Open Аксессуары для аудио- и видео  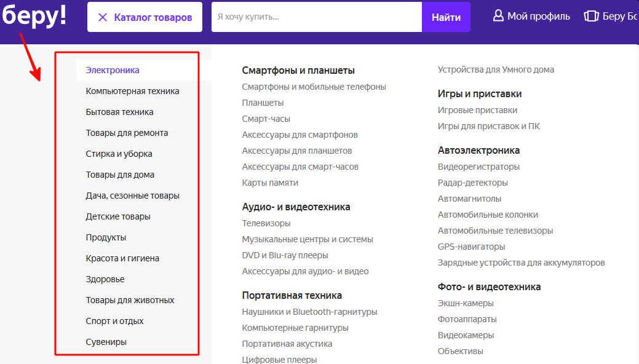[x=305, y=271]
